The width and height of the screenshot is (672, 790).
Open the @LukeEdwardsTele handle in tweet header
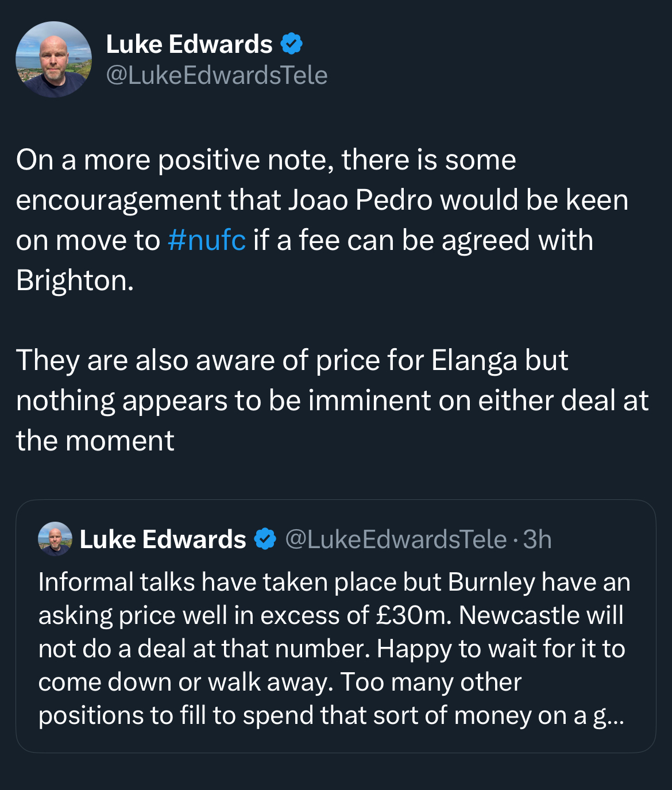(217, 75)
